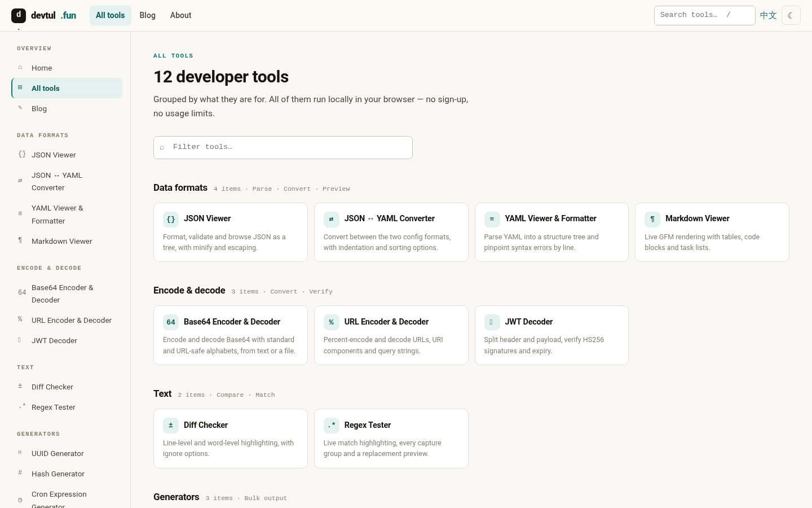Click sidebar JSON Viewer braces icon

coord(22,154)
